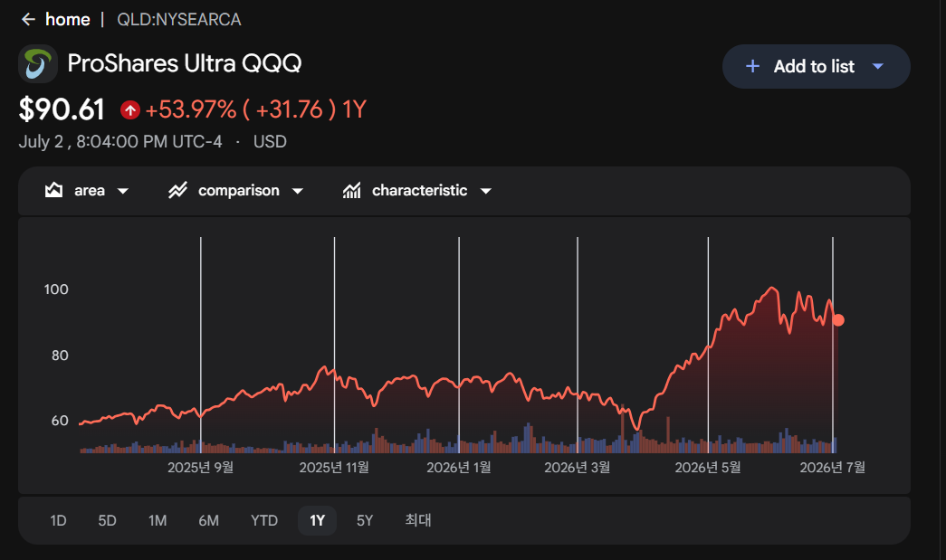This screenshot has height=560, width=946.
Task: Select the 6M time range tab
Action: pyautogui.click(x=209, y=520)
